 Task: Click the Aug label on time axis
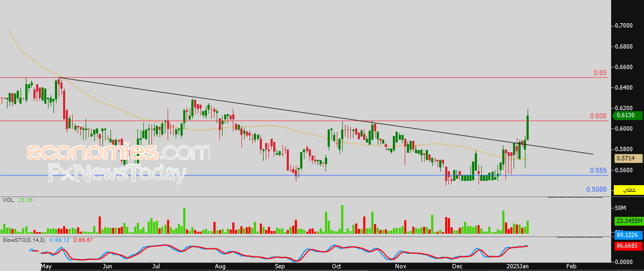tap(220, 267)
